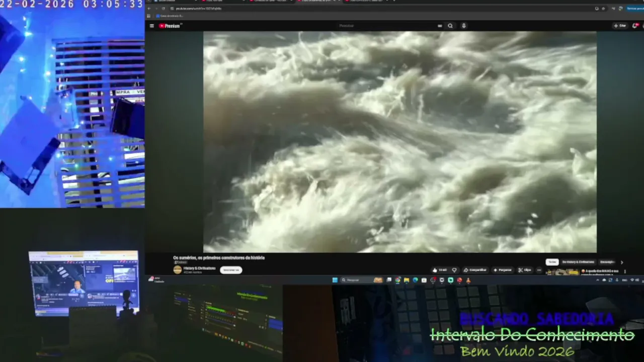Dislike the video with thumbs-down button
644x362 pixels.
coord(454,270)
